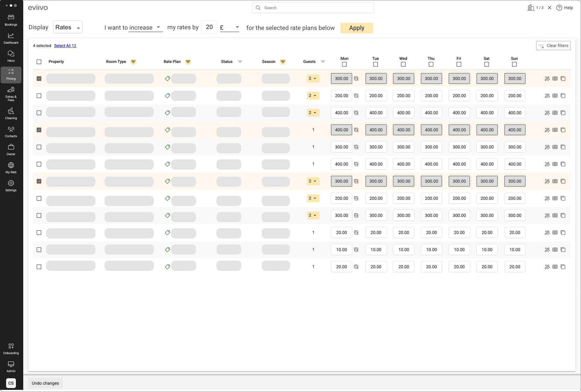
Task: Click the Room Type filter icon
Action: (133, 62)
